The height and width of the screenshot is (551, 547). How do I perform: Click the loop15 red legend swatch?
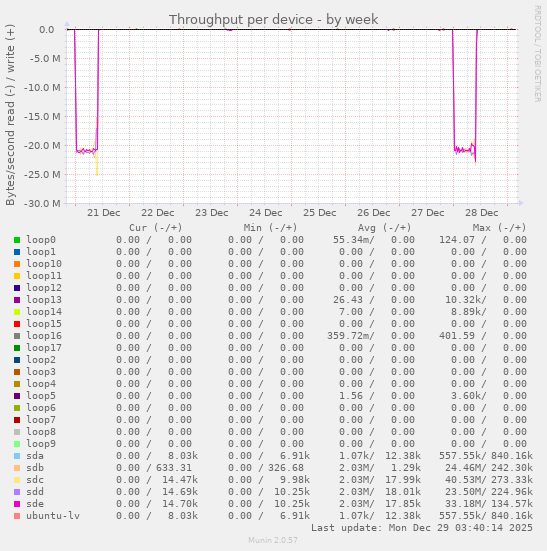(17, 324)
